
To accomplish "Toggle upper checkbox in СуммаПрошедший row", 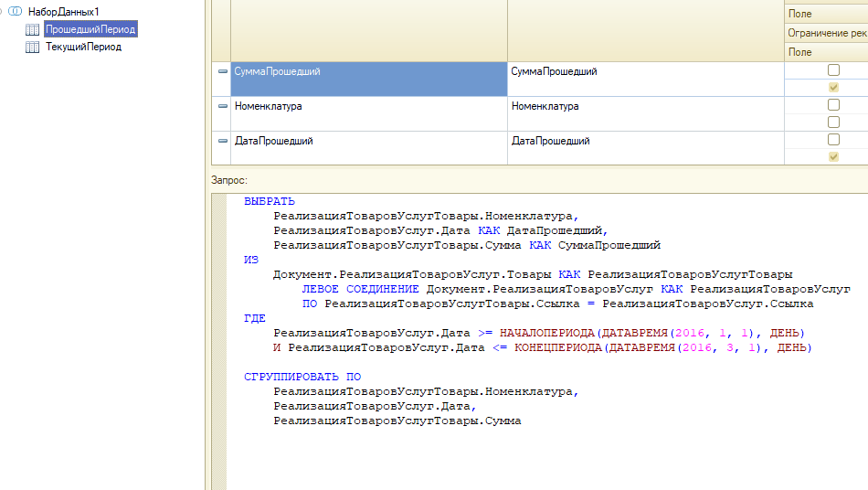I will coord(833,70).
